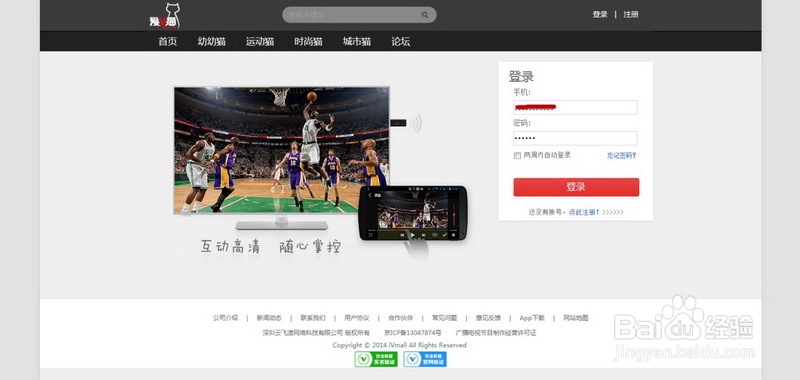Focus the 手机 phone number field

575,107
